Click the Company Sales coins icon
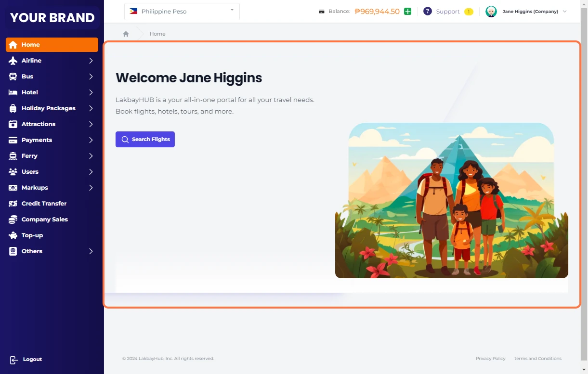Image resolution: width=588 pixels, height=374 pixels. pos(13,219)
